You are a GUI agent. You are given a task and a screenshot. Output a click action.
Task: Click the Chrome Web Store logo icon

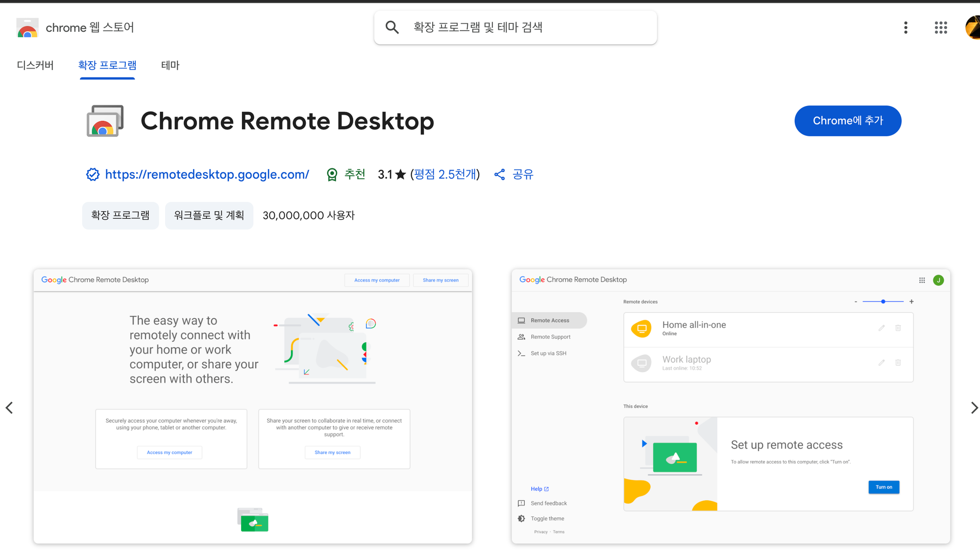(x=27, y=28)
